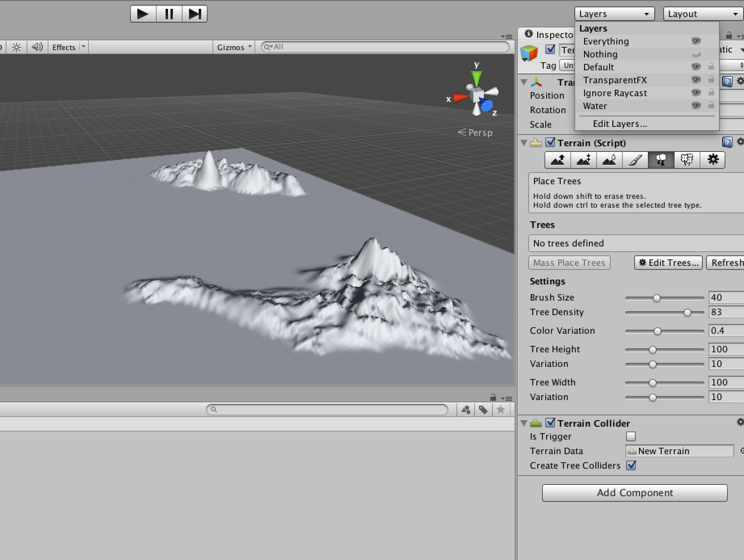Toggle scene audio speaker icon
The height and width of the screenshot is (560, 744).
tap(37, 47)
